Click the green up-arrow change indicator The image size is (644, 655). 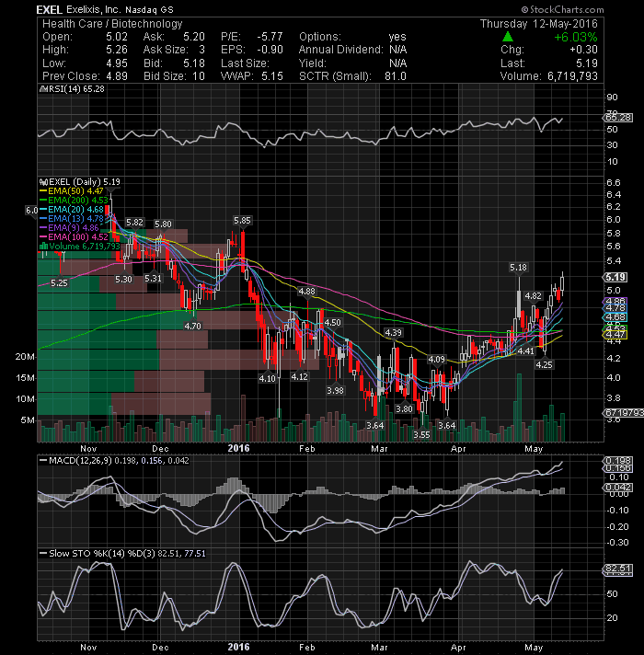(507, 37)
